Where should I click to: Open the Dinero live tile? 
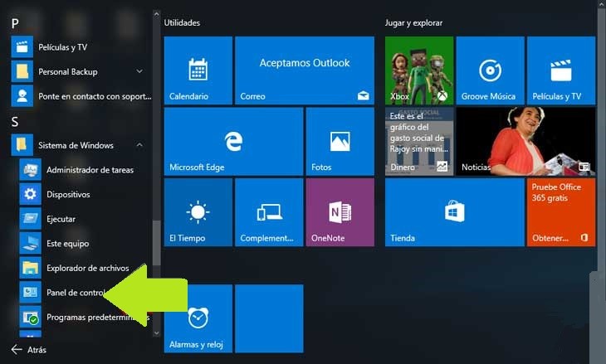click(419, 141)
